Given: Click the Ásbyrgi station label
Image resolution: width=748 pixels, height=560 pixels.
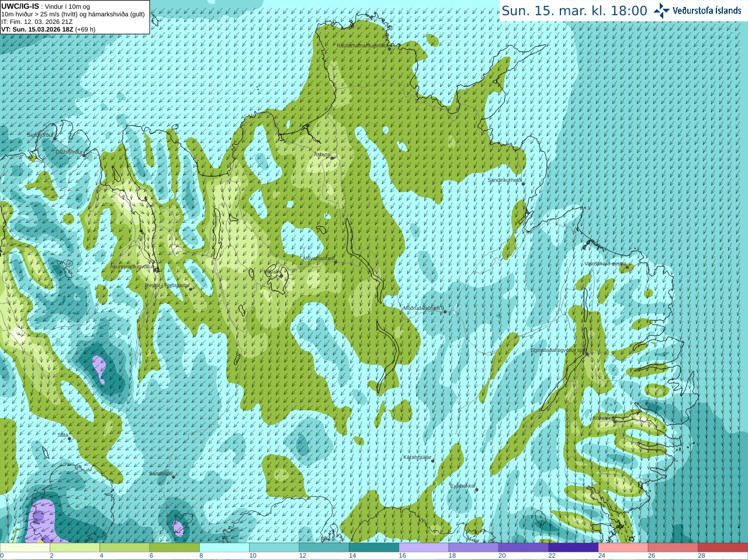Looking at the screenshot, I should pos(323,154).
